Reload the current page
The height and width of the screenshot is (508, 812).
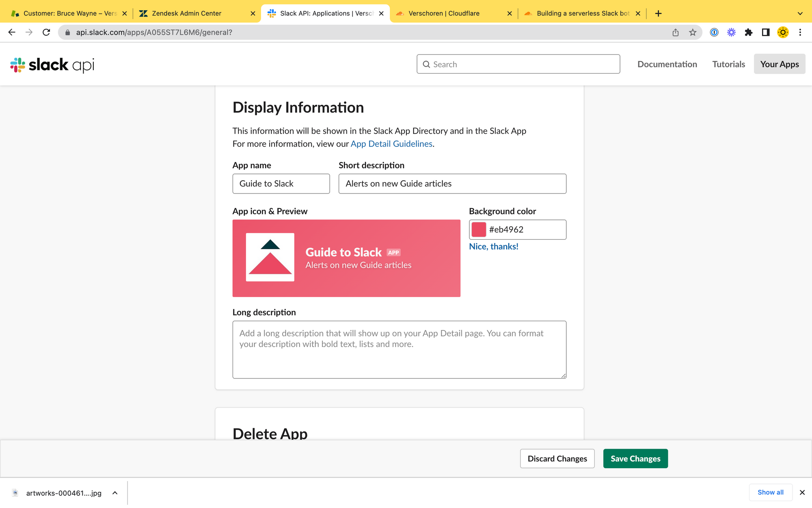[x=46, y=33]
